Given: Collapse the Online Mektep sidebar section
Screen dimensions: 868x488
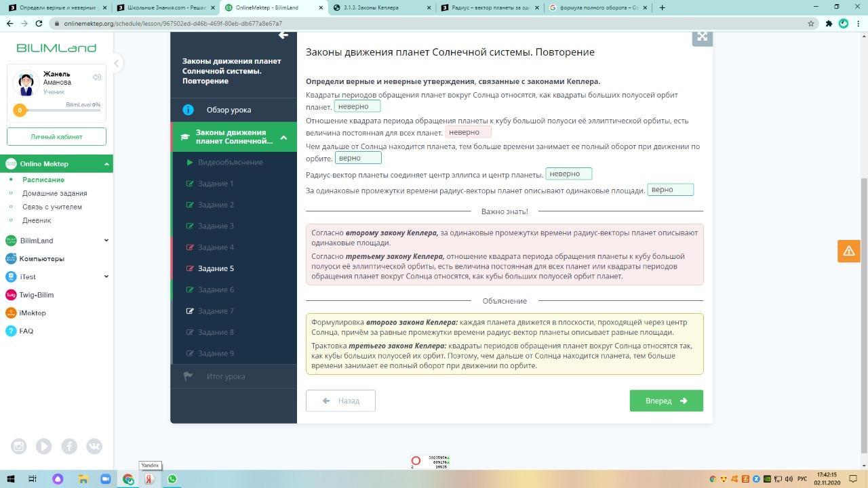Looking at the screenshot, I should [x=106, y=164].
